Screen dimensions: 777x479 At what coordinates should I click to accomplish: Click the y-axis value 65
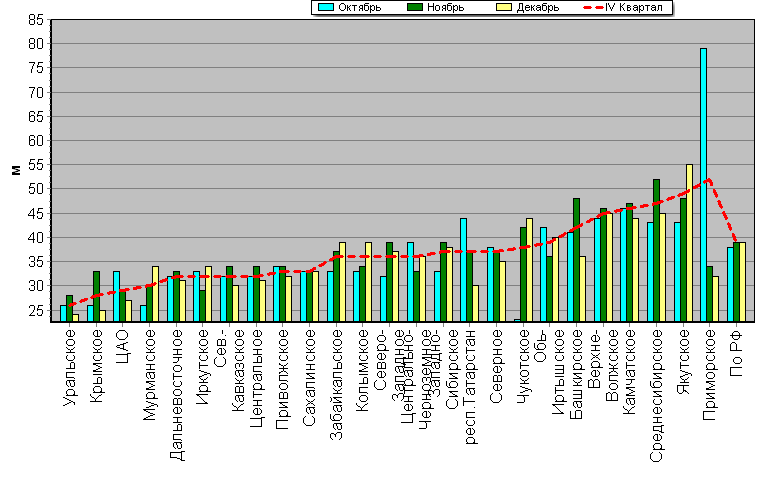point(37,117)
